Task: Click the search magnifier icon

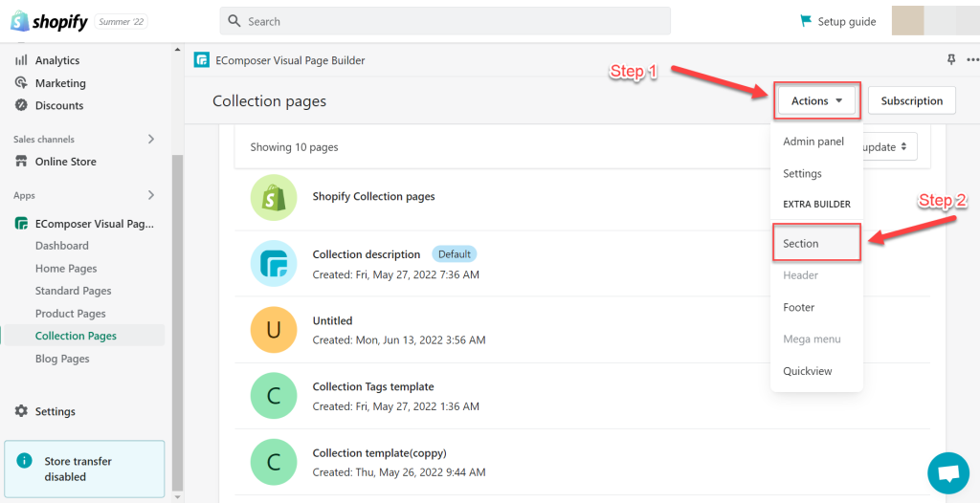Action: (234, 21)
